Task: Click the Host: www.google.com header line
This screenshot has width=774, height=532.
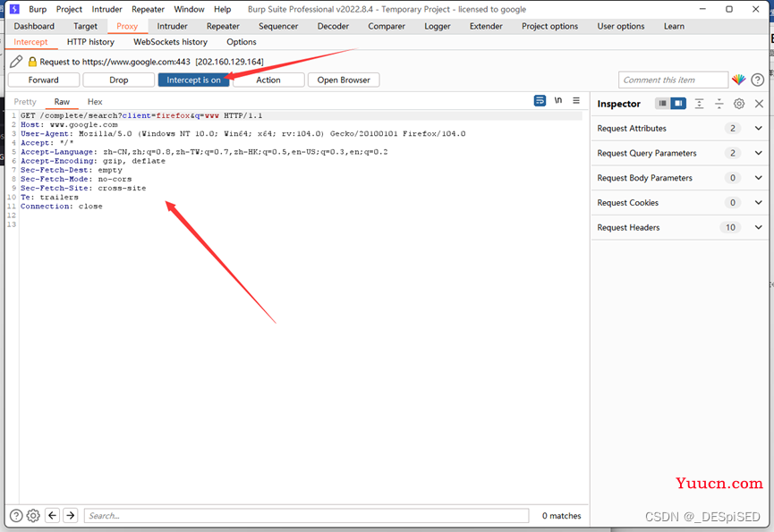Action: coord(69,125)
